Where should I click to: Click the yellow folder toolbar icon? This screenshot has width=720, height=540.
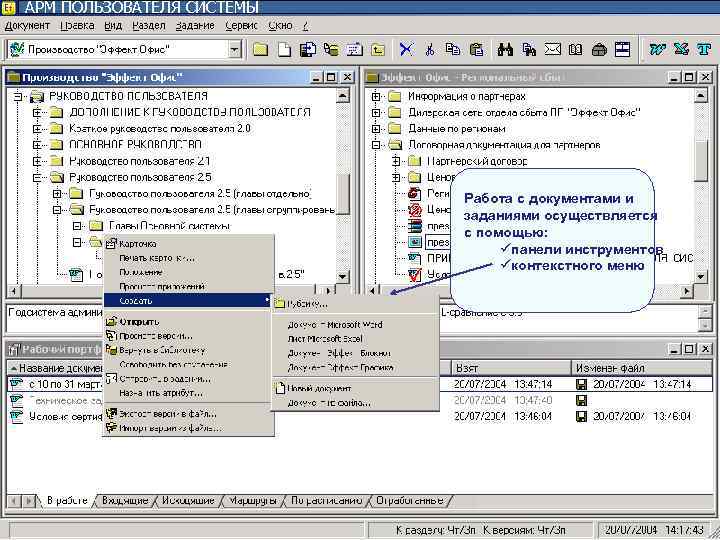(x=260, y=49)
